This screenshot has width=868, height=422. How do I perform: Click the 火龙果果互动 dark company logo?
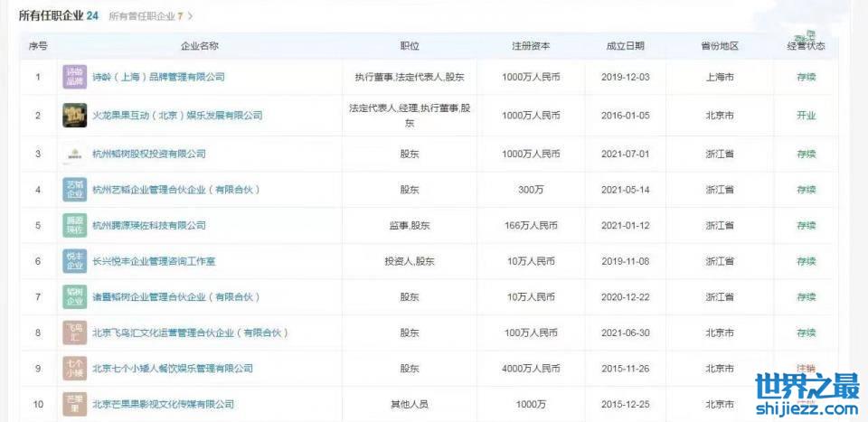point(74,116)
